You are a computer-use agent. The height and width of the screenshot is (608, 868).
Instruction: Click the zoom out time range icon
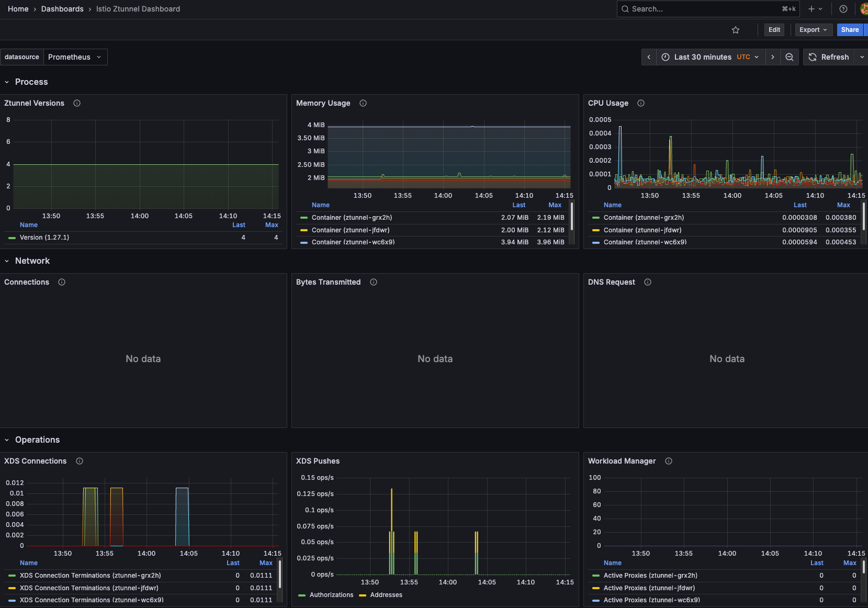point(790,57)
